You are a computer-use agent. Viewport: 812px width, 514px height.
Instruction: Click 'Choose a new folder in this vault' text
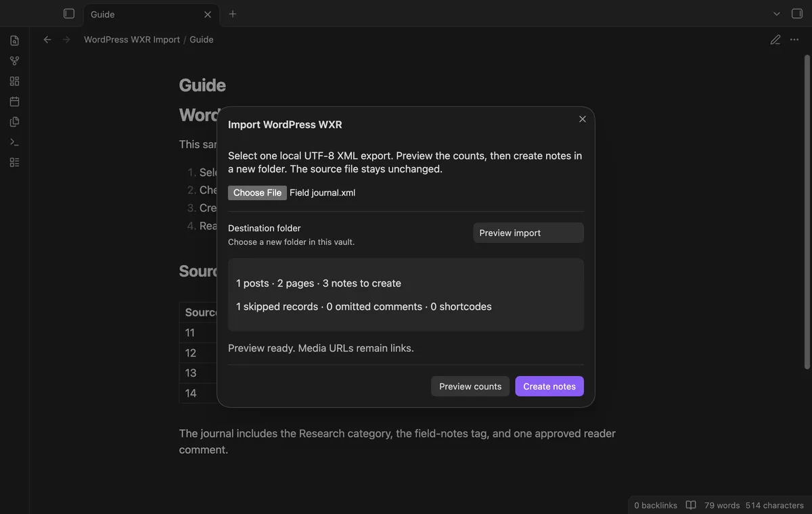click(x=291, y=242)
